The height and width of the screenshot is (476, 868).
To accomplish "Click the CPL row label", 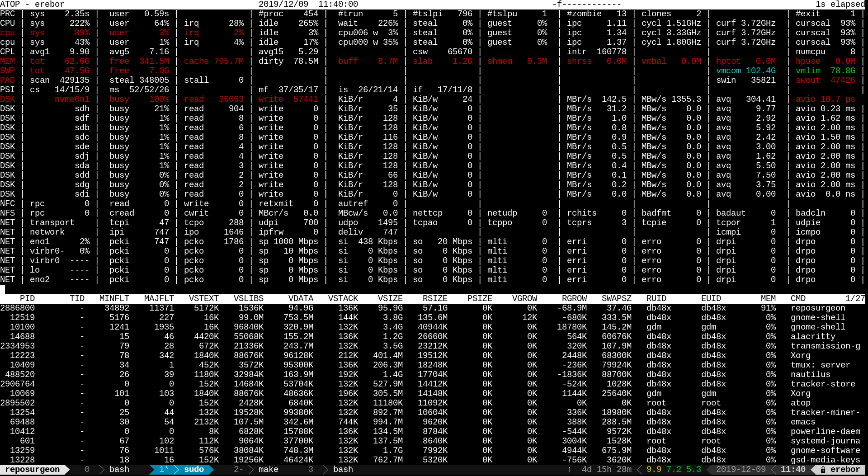I will tap(7, 52).
